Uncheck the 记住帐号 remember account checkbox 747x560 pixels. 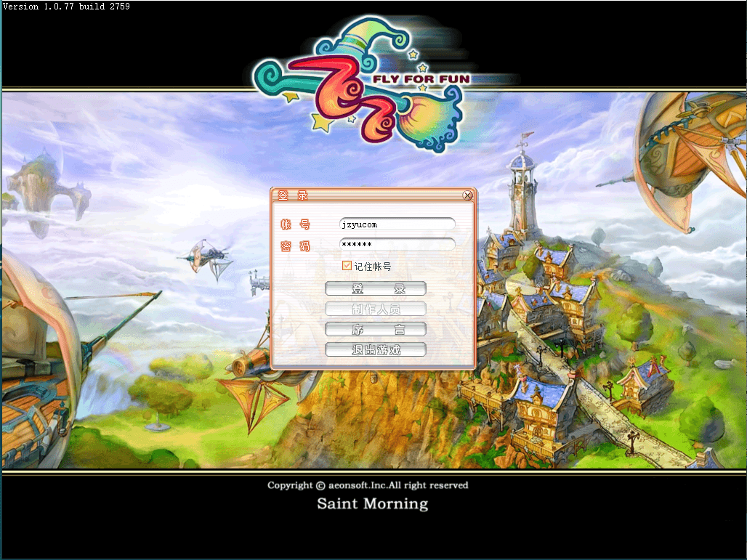pyautogui.click(x=347, y=267)
